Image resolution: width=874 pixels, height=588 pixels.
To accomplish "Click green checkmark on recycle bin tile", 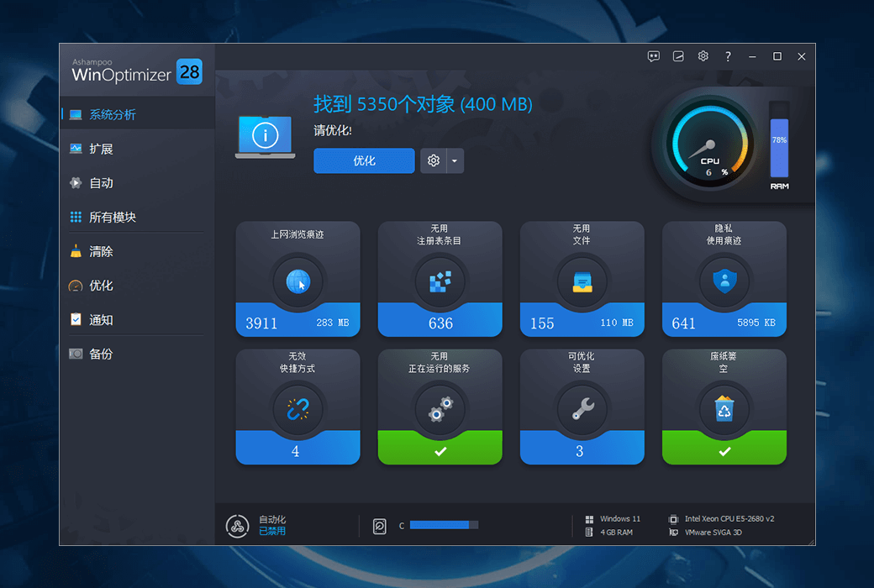I will 724,451.
